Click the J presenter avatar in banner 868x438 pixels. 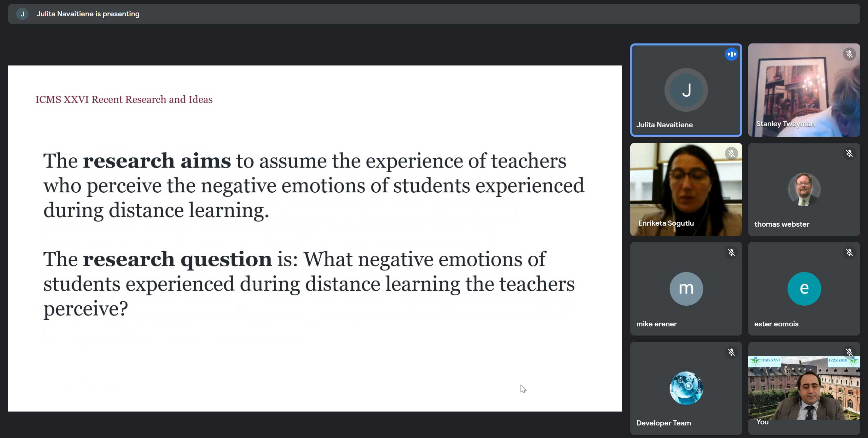(x=22, y=14)
